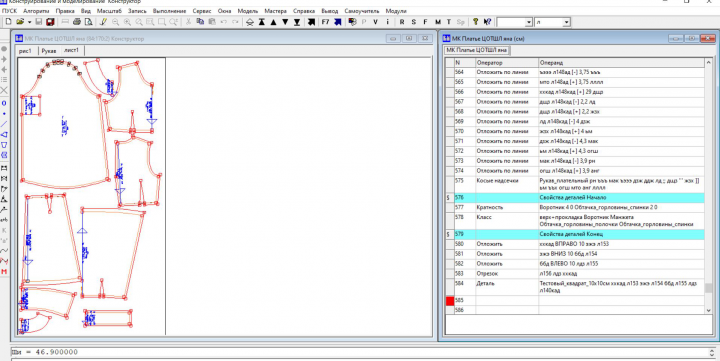The image size is (720, 361).
Task: Click the S toolbar button
Action: click(414, 22)
